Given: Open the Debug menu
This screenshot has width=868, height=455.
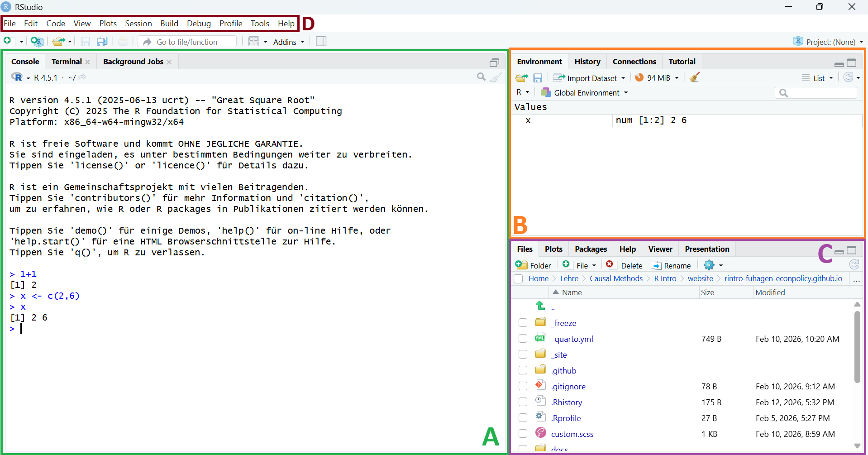Looking at the screenshot, I should tap(199, 23).
